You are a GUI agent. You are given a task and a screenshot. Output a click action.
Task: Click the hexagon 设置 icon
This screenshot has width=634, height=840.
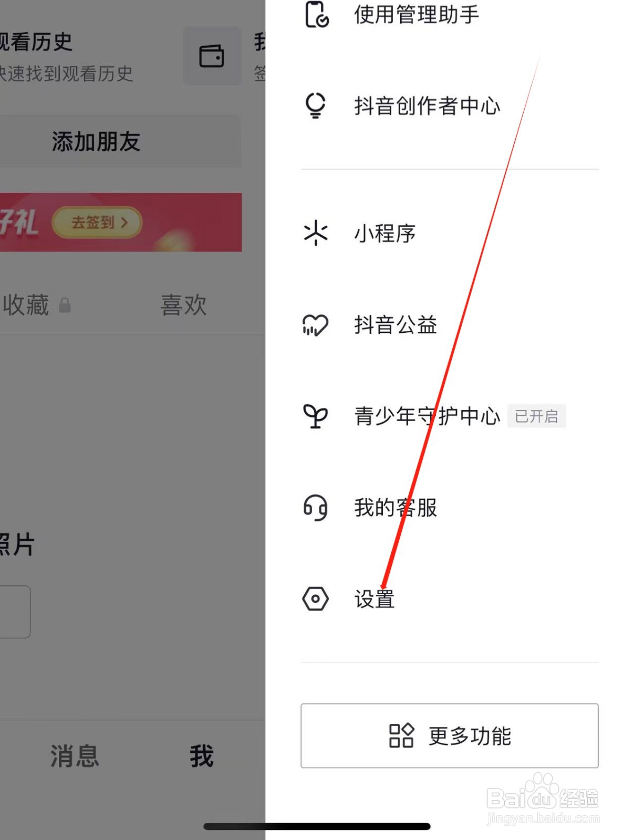click(315, 598)
